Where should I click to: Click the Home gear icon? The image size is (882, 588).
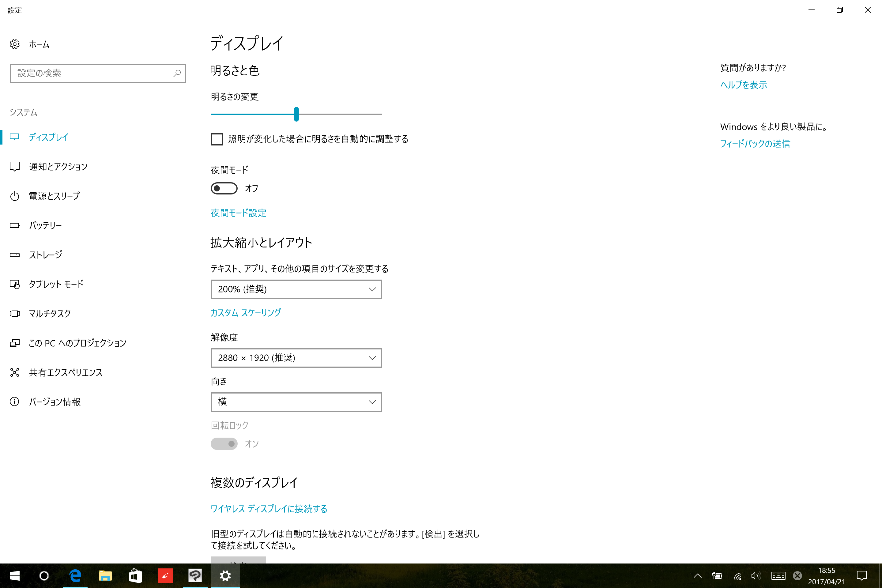coord(15,44)
